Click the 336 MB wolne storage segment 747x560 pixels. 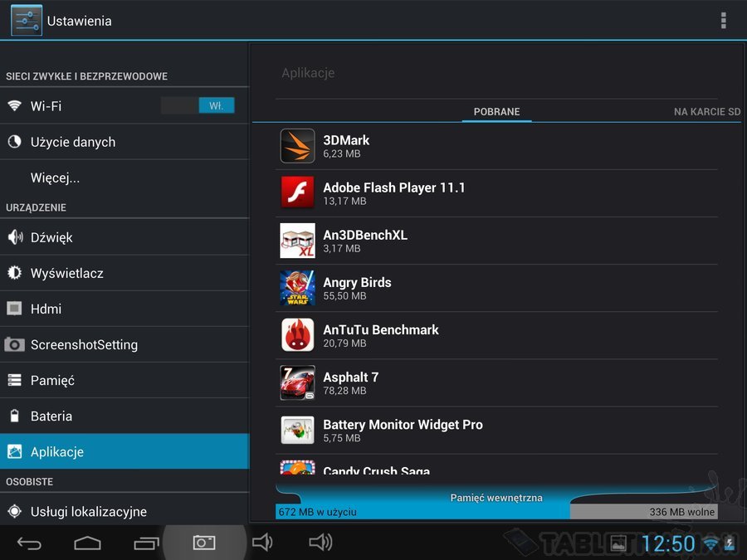tap(644, 511)
